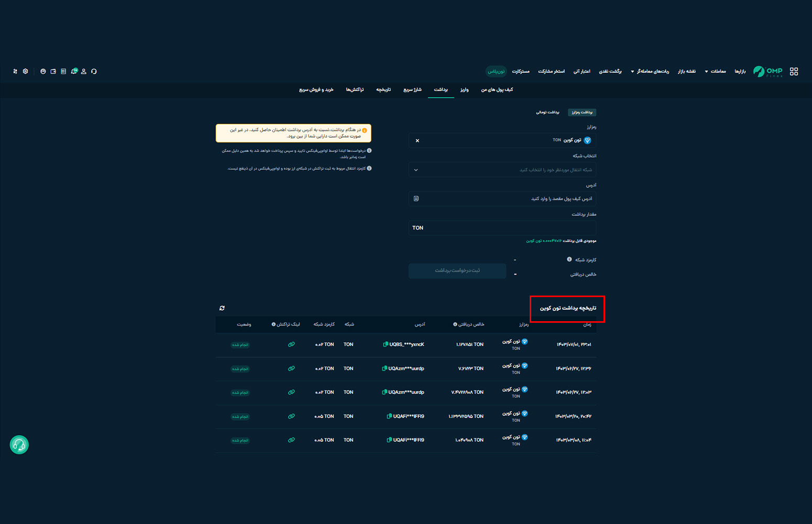The height and width of the screenshot is (524, 812).
Task: Click the 7.6723 TON amount cell
Action: pyautogui.click(x=471, y=368)
